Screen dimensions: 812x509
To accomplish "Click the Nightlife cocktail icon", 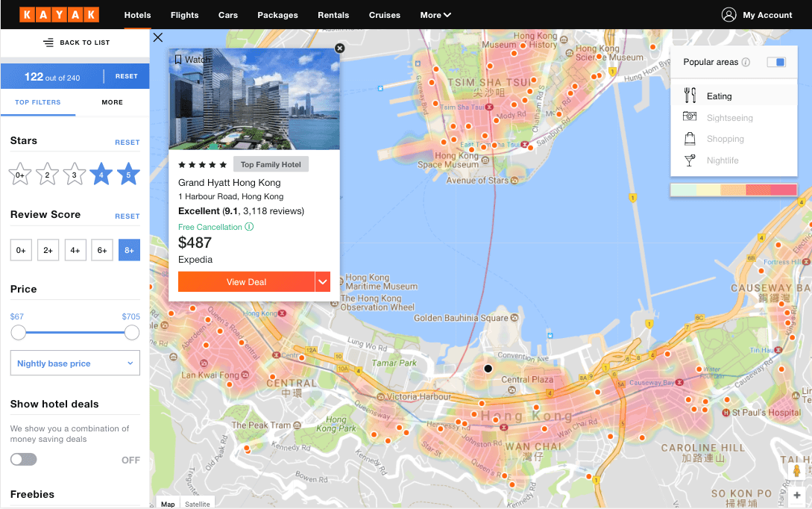I will (x=690, y=159).
